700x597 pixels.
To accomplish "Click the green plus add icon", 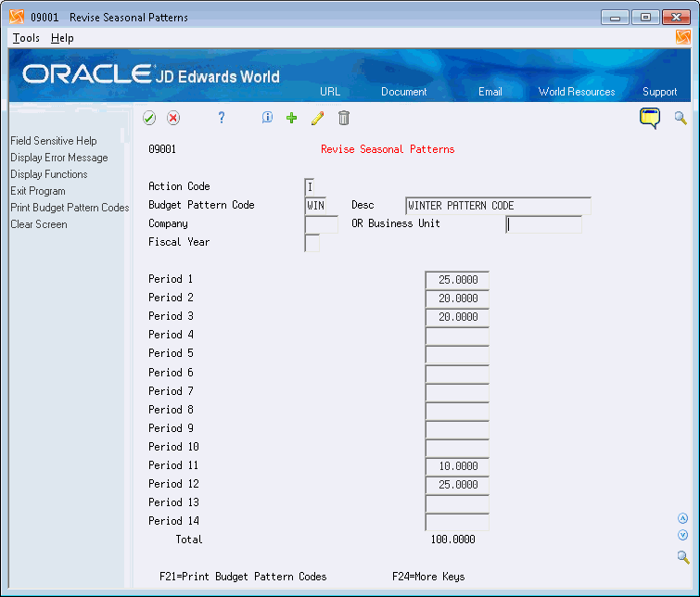I will 291,118.
